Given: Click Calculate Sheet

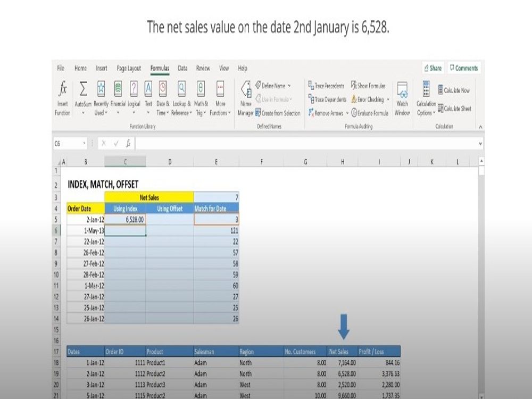Looking at the screenshot, I should click(454, 108).
